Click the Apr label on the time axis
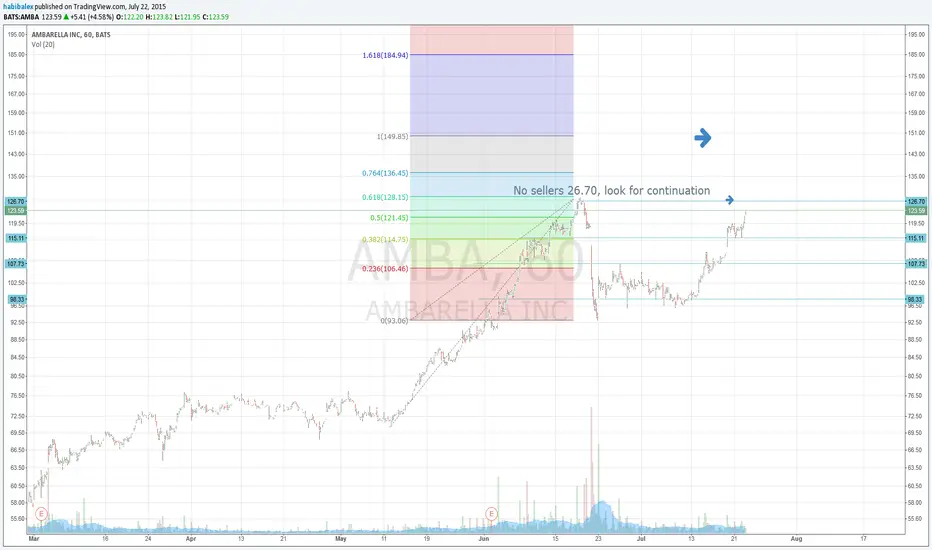 coord(191,539)
